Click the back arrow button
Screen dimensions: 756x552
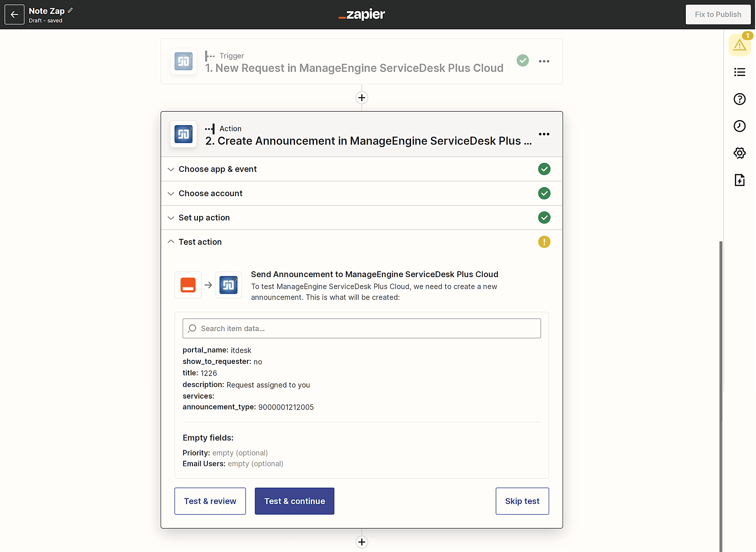click(x=14, y=14)
